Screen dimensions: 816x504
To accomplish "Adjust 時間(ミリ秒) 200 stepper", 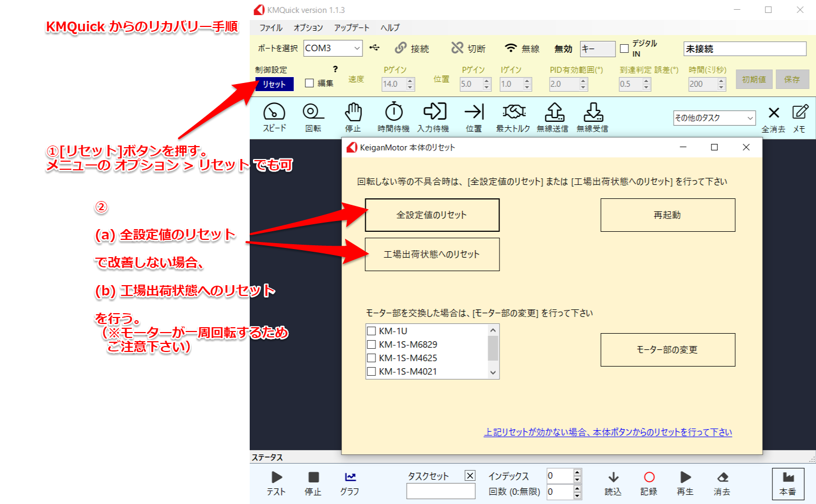I will tap(722, 84).
